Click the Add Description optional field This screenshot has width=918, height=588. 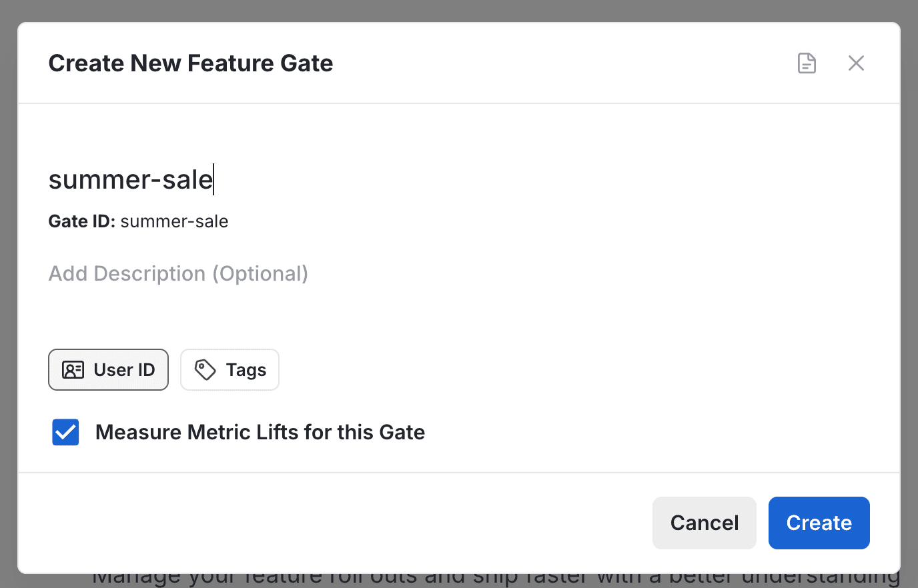[177, 273]
